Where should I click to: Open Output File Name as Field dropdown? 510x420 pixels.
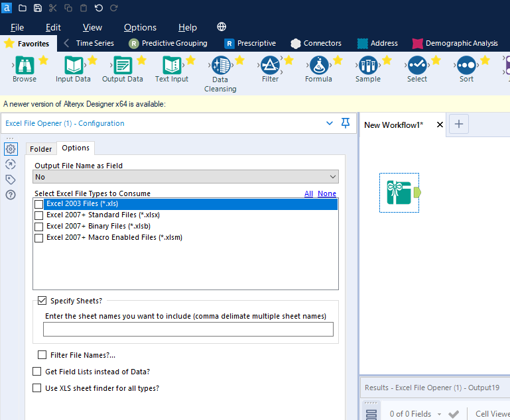point(186,177)
